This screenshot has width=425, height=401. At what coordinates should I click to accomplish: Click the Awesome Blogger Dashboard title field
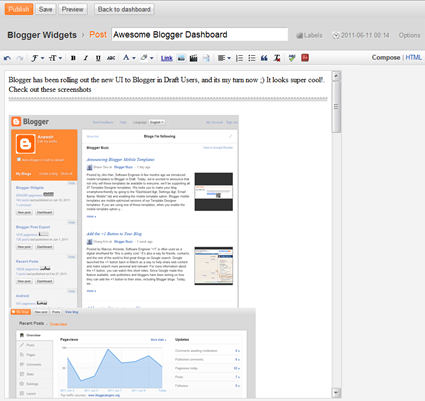point(200,34)
